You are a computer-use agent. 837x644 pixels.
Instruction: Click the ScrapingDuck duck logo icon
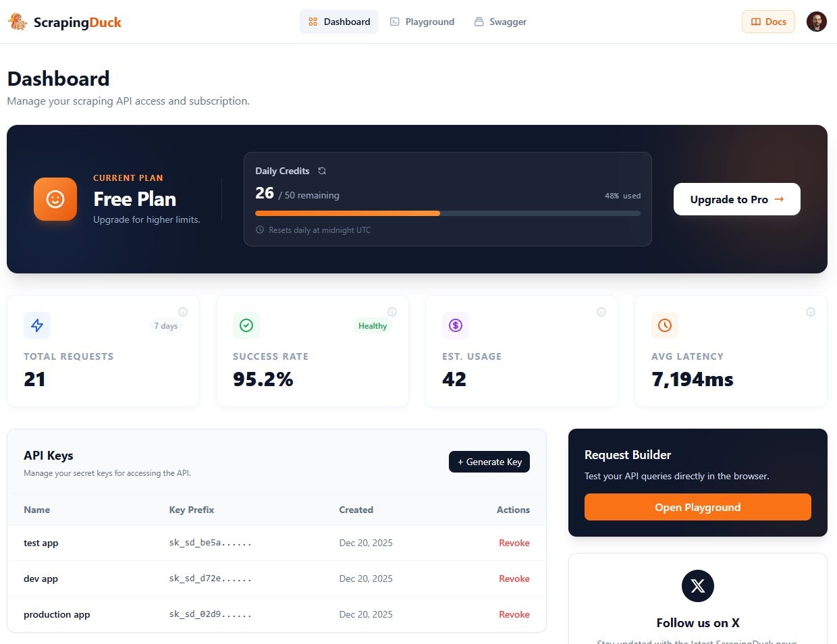pos(18,21)
